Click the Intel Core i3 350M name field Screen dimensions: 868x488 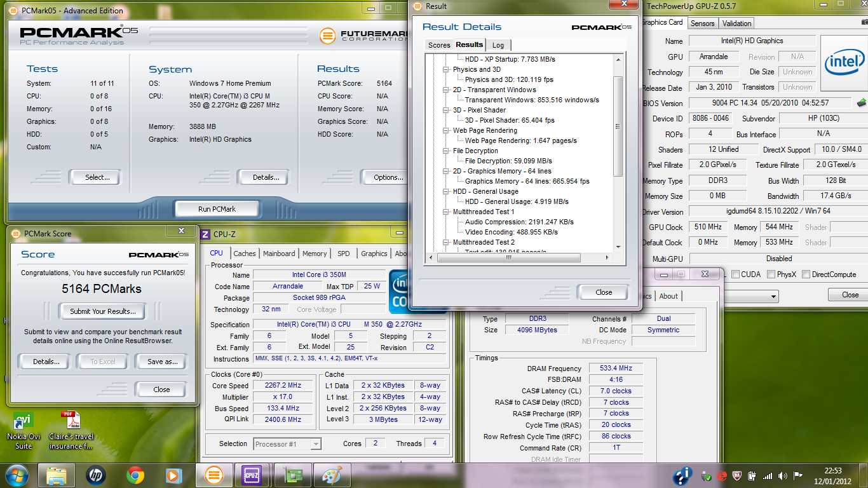point(319,275)
